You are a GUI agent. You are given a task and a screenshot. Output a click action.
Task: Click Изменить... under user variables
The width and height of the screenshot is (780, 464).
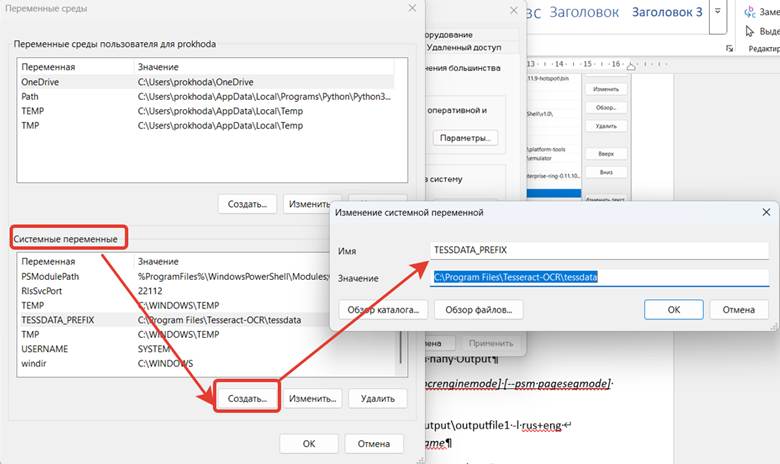tap(308, 204)
